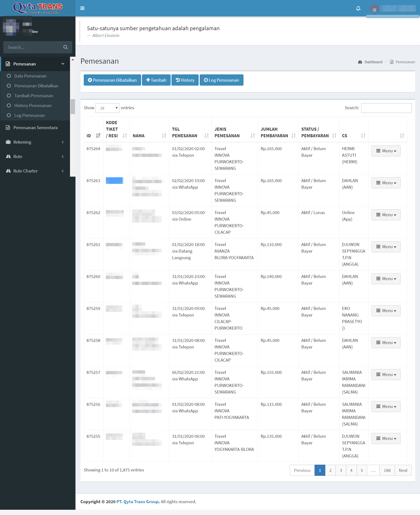
Task: Sort by Jumlah Pembayaran column arrows
Action: coord(293,135)
